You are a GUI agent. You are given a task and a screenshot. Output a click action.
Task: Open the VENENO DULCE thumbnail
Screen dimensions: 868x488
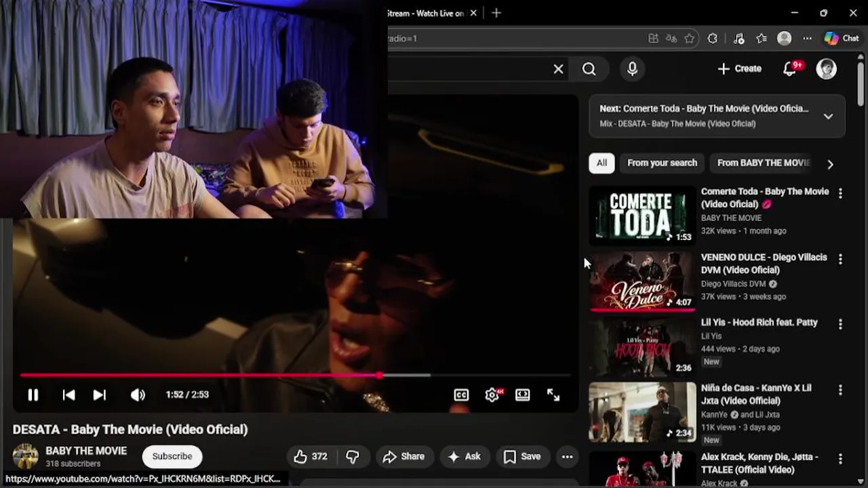point(642,281)
